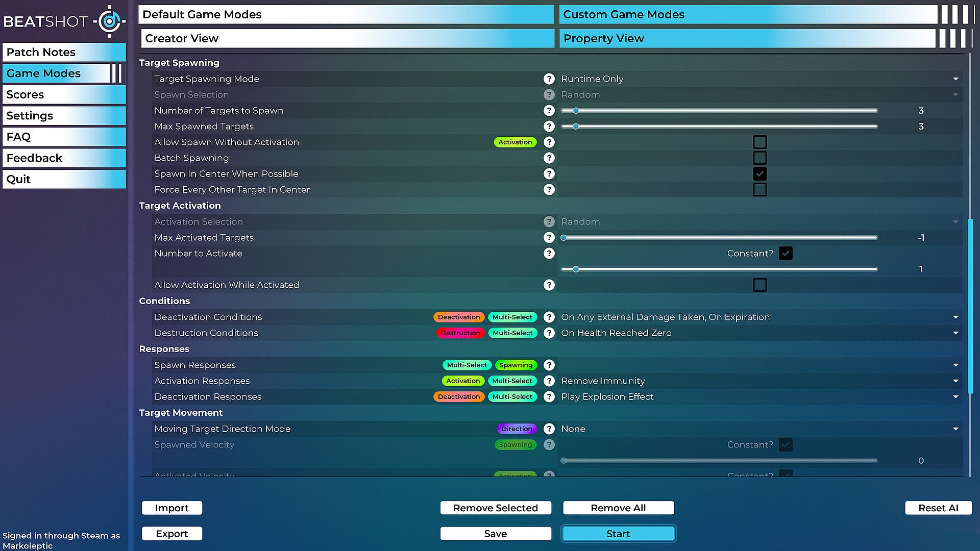Switch to Creator View tab
Screen dimensions: 980x551
pos(347,38)
